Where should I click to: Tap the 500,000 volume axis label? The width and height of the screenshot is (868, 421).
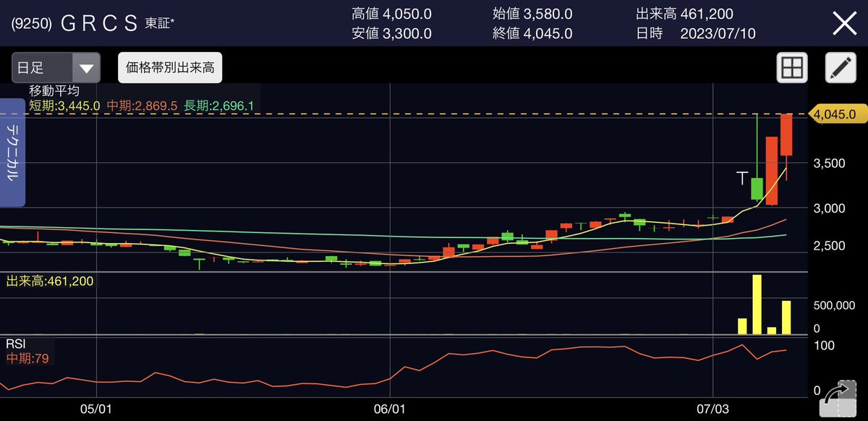tap(834, 306)
